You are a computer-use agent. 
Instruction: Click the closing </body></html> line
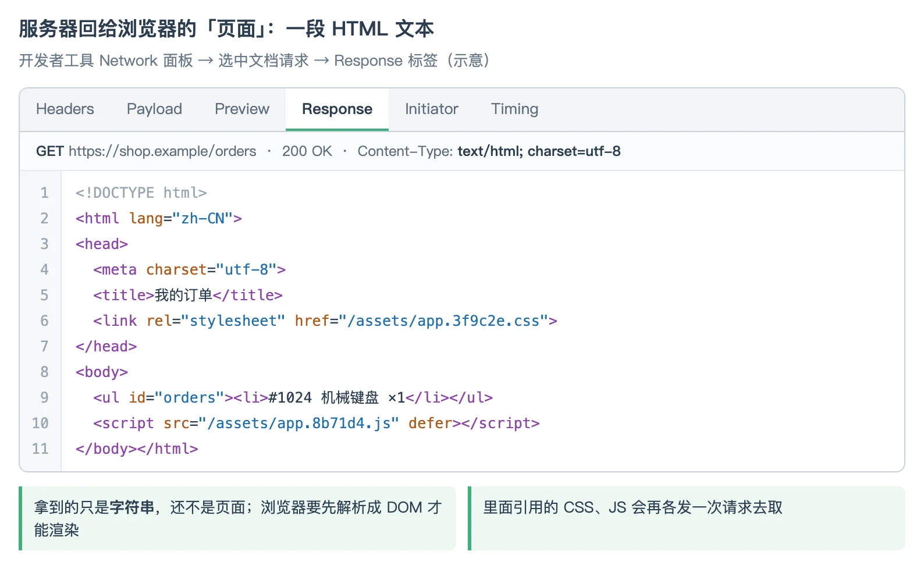pos(137,449)
